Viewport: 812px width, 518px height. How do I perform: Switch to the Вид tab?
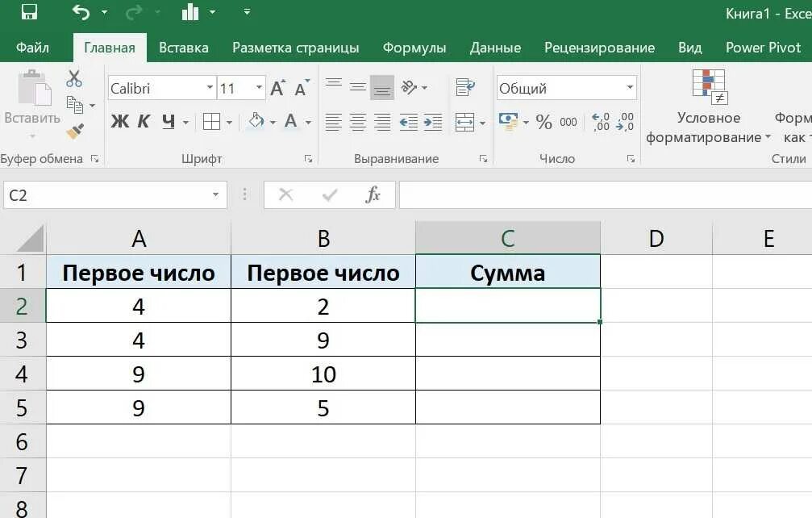point(689,48)
